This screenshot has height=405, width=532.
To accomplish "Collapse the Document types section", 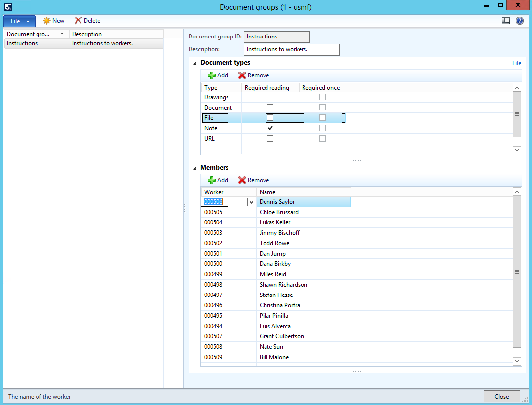I will tap(195, 63).
